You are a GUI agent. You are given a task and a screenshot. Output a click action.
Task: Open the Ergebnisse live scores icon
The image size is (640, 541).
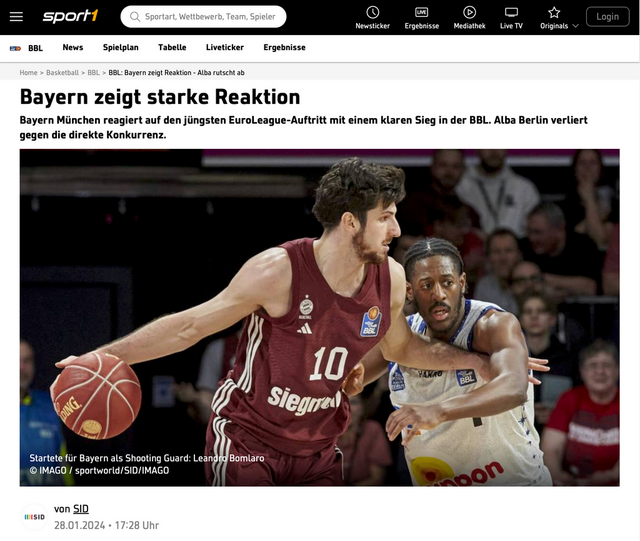[421, 12]
